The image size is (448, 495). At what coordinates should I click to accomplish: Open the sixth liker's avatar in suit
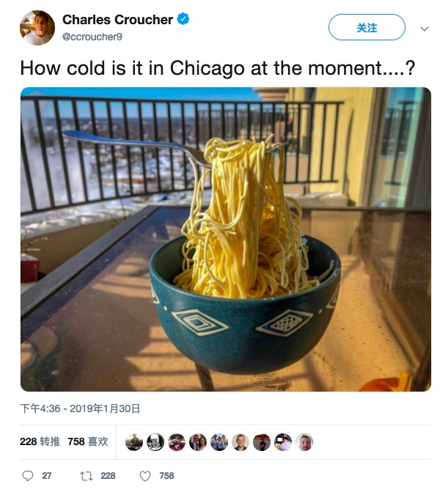pyautogui.click(x=240, y=442)
